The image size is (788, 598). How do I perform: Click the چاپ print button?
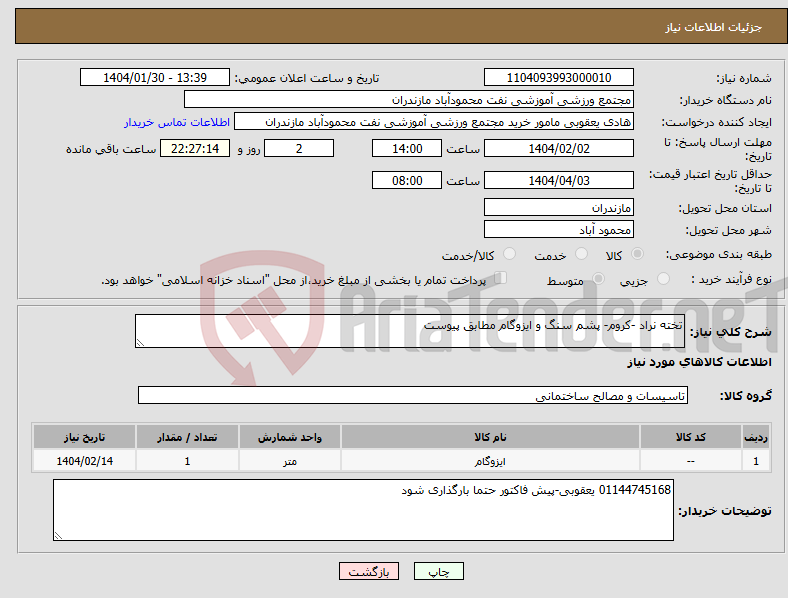[x=439, y=571]
